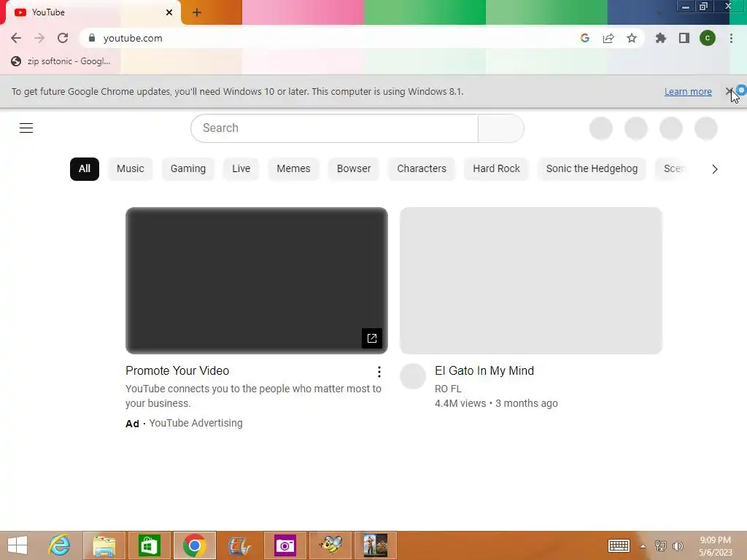Open El Gato In My Mind title
747x560 pixels.
tap(484, 370)
